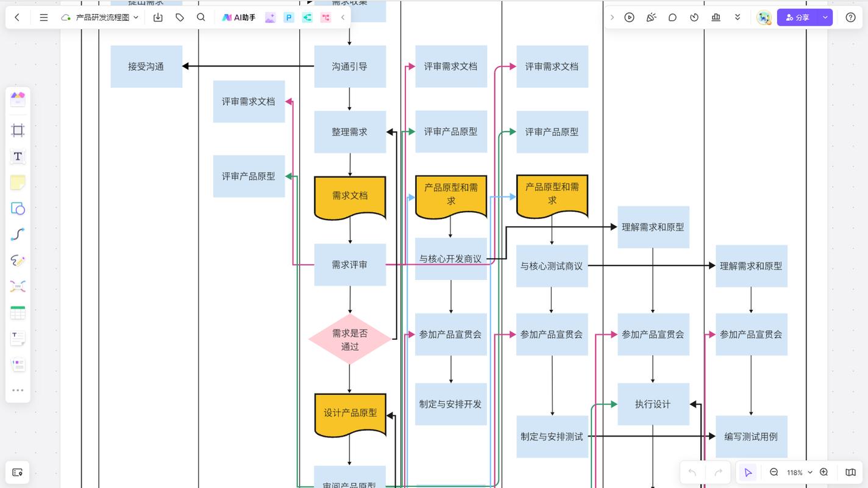Select the 需求评审 process node

[x=350, y=265]
